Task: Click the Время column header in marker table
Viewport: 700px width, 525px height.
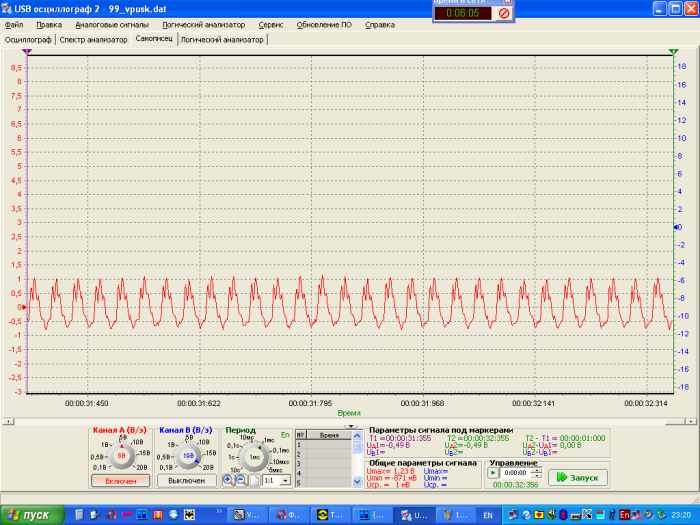Action: pos(329,435)
